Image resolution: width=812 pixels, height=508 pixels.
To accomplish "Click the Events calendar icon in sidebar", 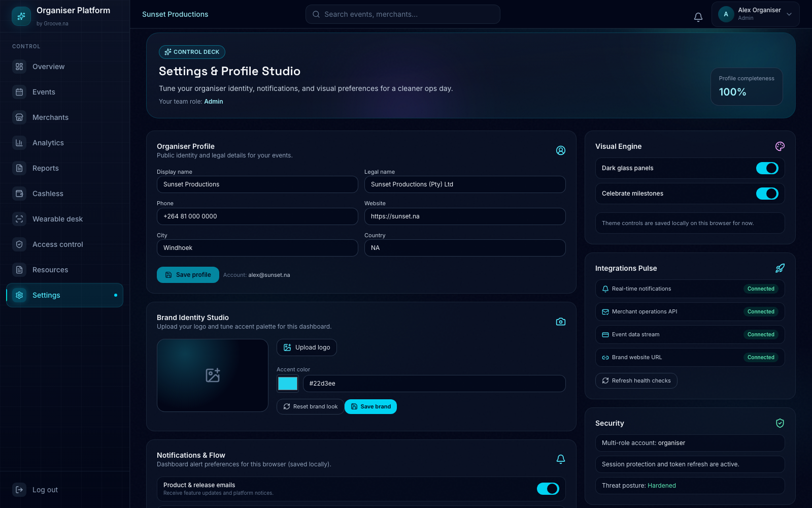I will coord(19,92).
